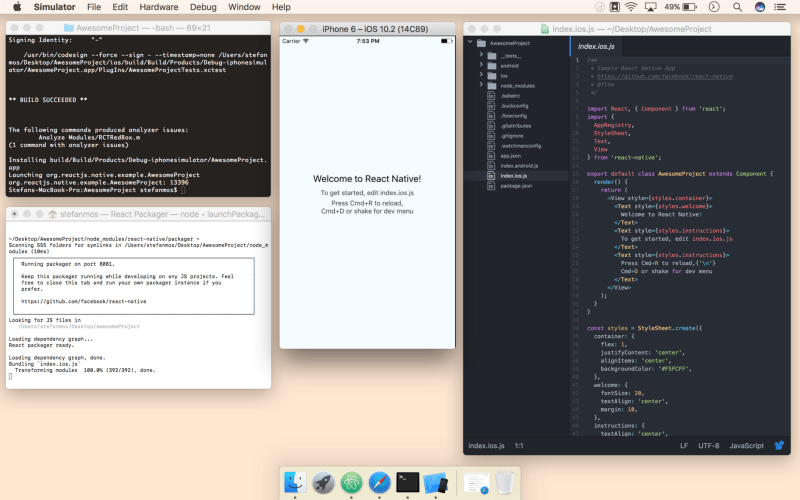Image resolution: width=800 pixels, height=500 pixels.
Task: Click the 7:53 PM simulator clock
Action: point(367,41)
